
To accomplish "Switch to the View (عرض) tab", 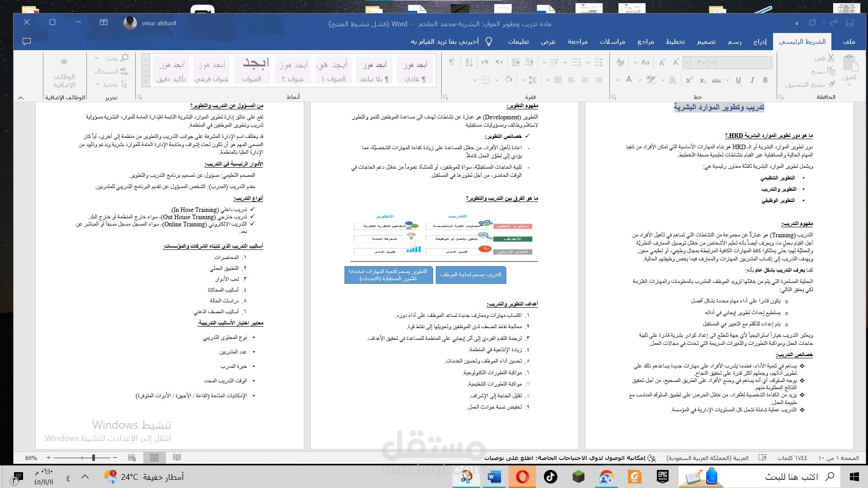I will point(548,42).
